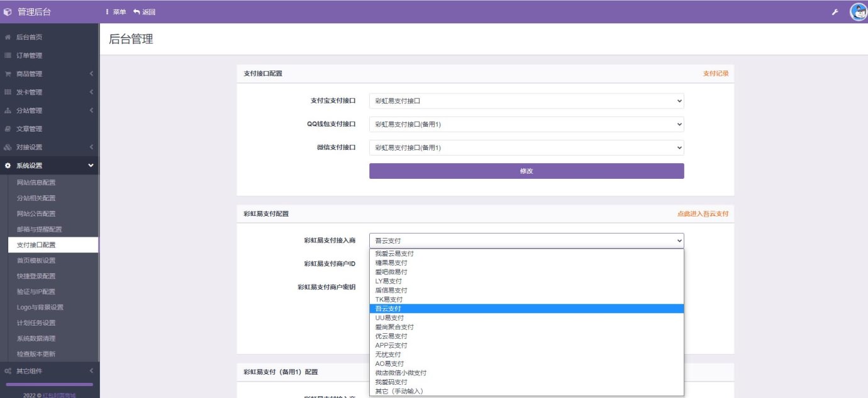Click the purple 修改 button
The width and height of the screenshot is (868, 398).
click(526, 171)
